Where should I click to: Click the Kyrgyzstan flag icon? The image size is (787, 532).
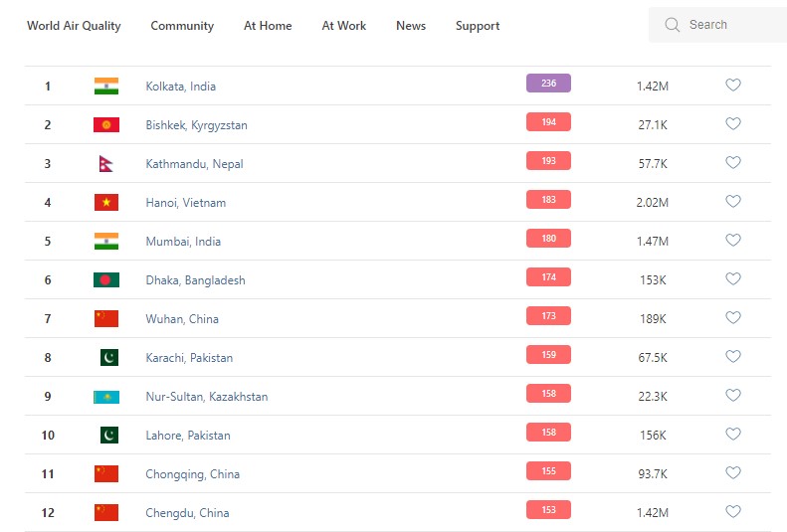point(106,125)
